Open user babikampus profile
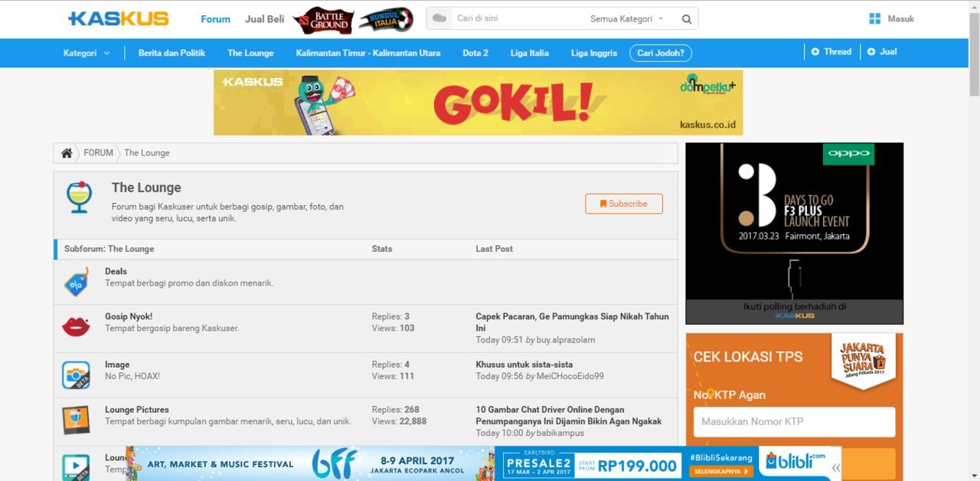The width and height of the screenshot is (980, 481). (x=560, y=433)
